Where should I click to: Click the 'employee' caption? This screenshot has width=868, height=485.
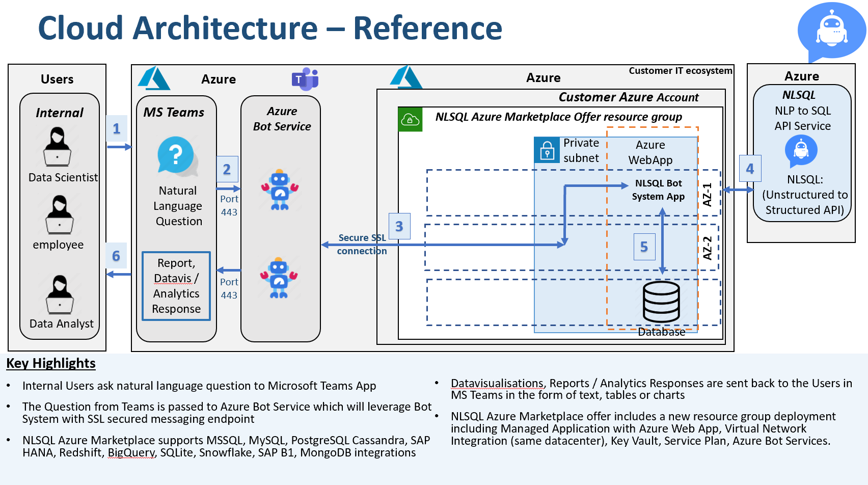click(58, 245)
